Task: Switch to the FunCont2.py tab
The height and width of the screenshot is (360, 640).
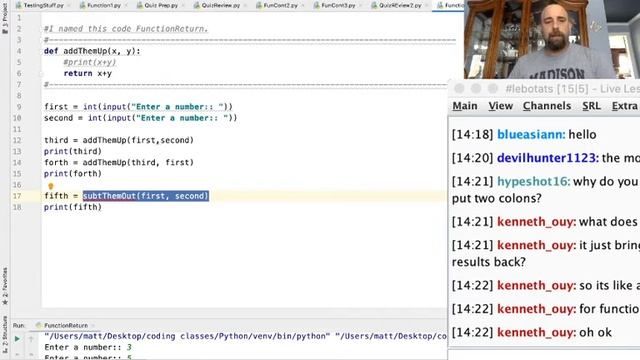Action: point(280,5)
